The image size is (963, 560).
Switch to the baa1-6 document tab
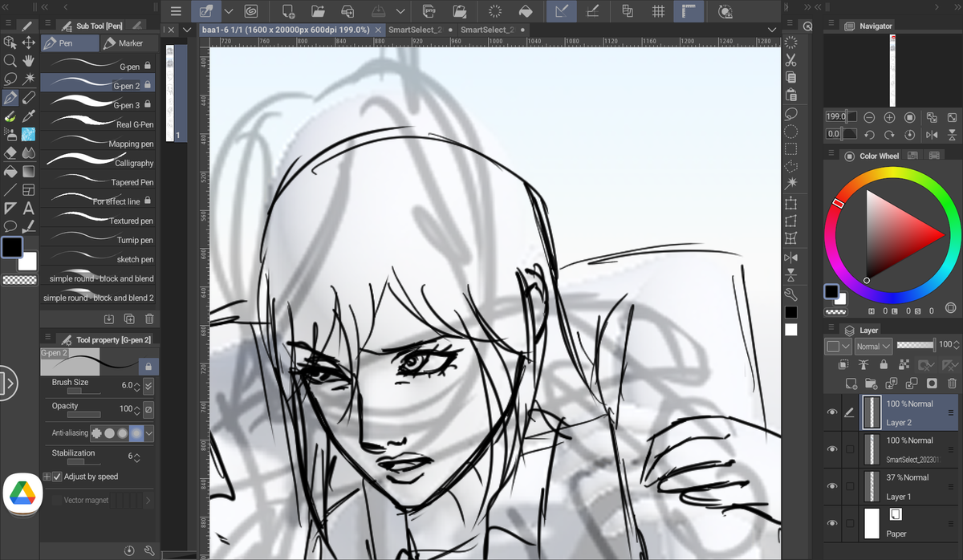tap(285, 30)
